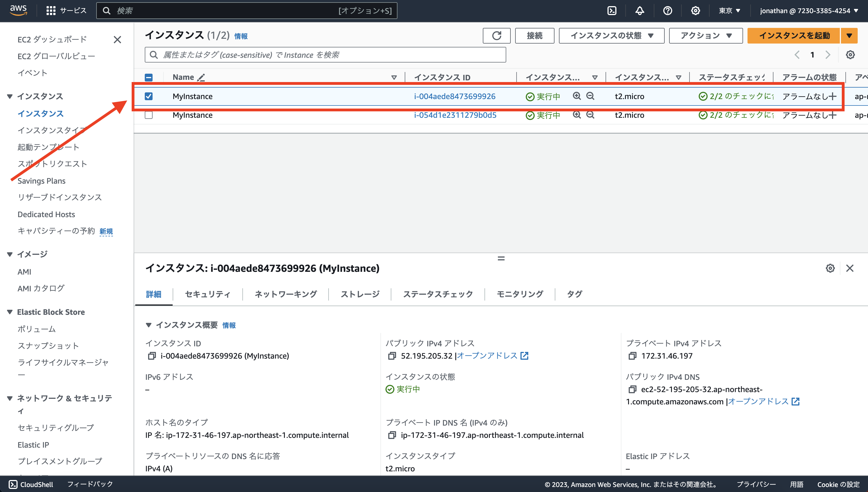Viewport: 868px width, 492px height.
Task: Open the アクション dropdown
Action: 705,35
